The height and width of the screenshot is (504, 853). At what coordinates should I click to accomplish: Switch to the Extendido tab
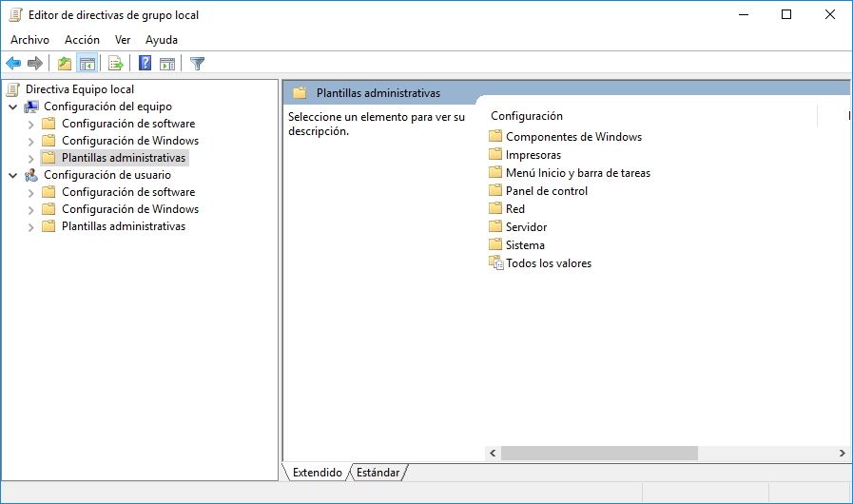pyautogui.click(x=318, y=472)
